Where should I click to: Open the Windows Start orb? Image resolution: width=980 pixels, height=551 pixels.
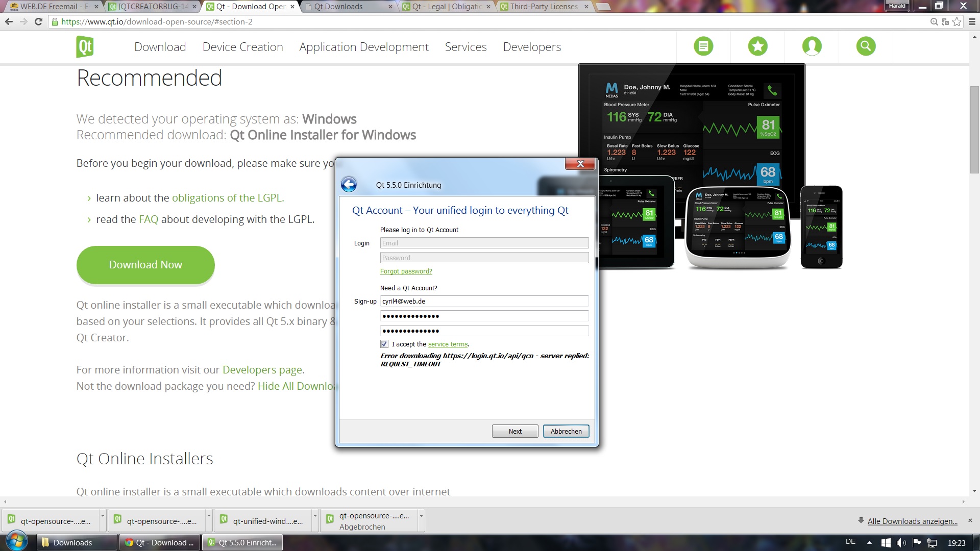(16, 541)
